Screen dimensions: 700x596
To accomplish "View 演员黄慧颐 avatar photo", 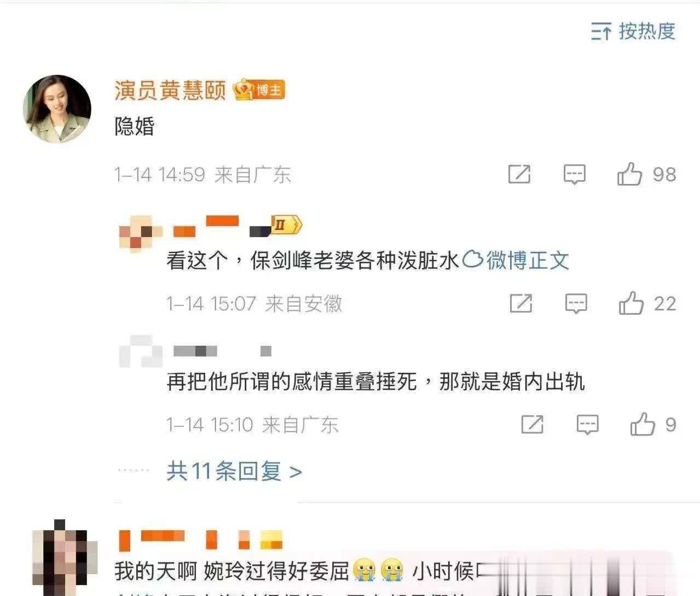I will coord(57,109).
